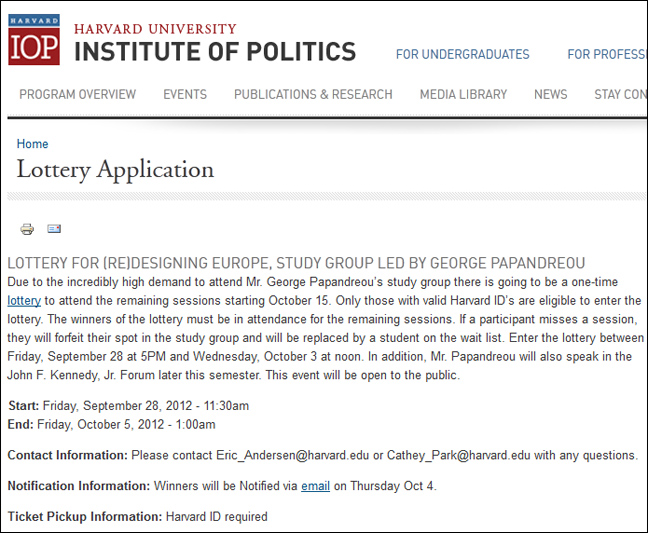Click the Lottery Application page heading

click(x=115, y=170)
